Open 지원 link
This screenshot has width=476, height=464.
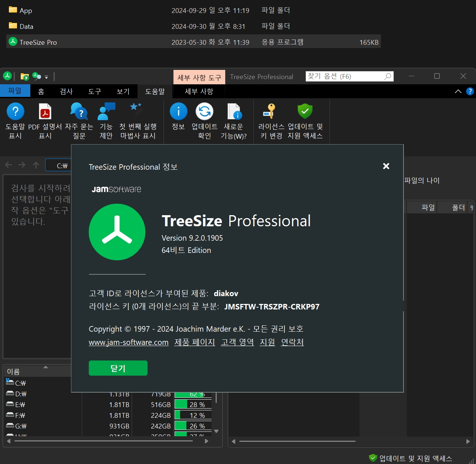click(267, 342)
